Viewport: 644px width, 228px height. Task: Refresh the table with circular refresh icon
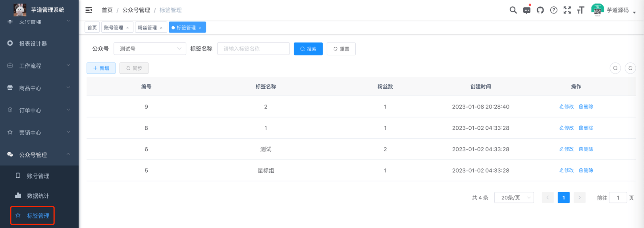coord(630,68)
